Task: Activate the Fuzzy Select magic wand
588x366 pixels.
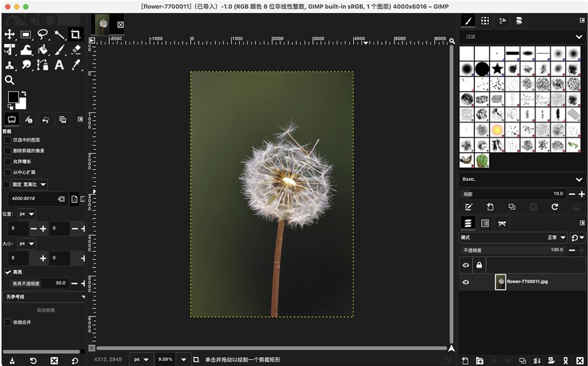Action: pos(59,34)
